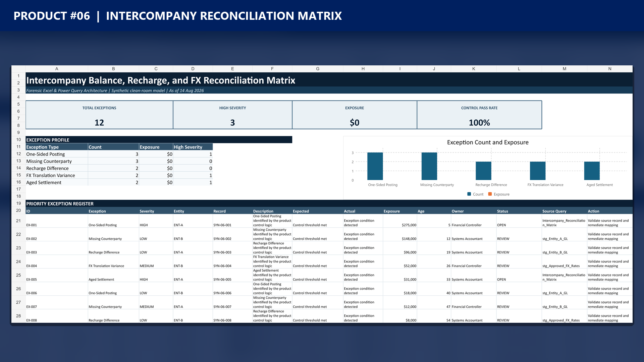Select the One-Sided Posting chart bar
This screenshot has width=644, height=362.
pos(375,166)
